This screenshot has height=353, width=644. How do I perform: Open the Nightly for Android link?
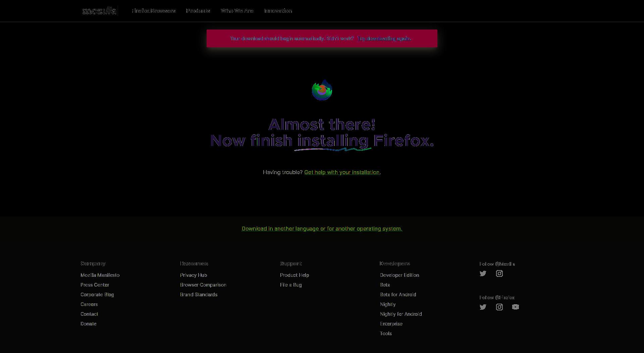click(401, 314)
